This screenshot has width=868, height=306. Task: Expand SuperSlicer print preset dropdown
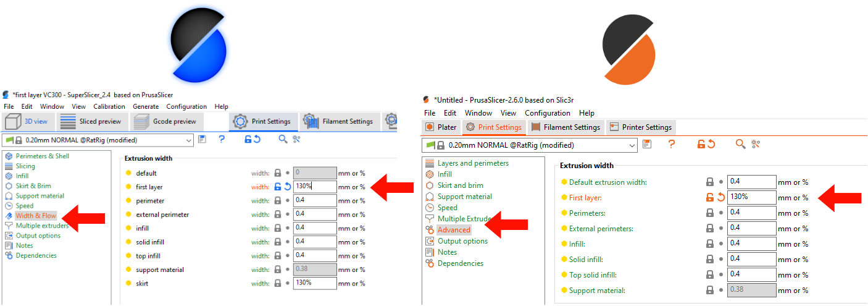pyautogui.click(x=188, y=140)
